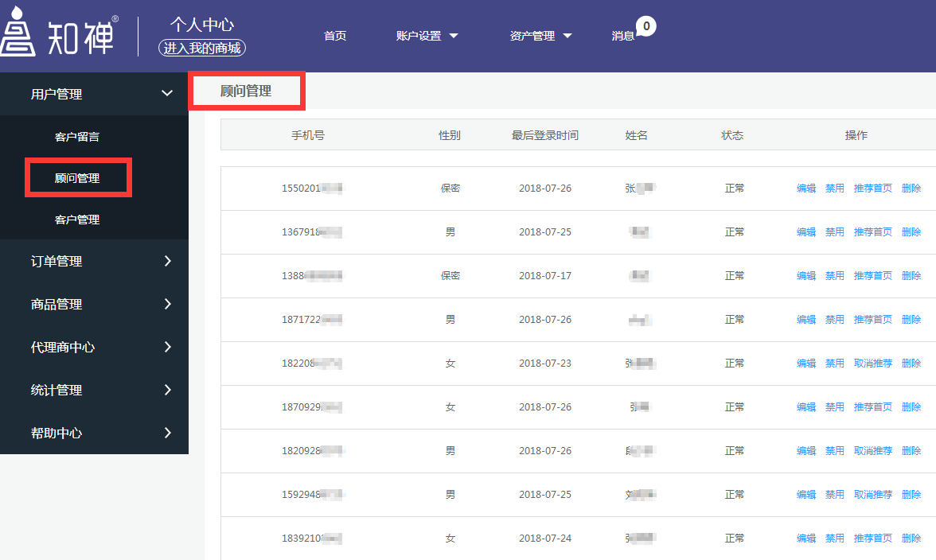Image resolution: width=936 pixels, height=560 pixels.
Task: Open 客户留言 in the sidebar
Action: coord(77,137)
